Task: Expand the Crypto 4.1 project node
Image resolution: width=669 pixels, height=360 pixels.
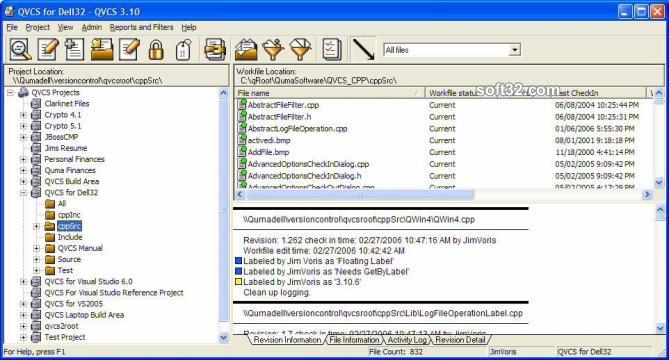Action: 23,115
